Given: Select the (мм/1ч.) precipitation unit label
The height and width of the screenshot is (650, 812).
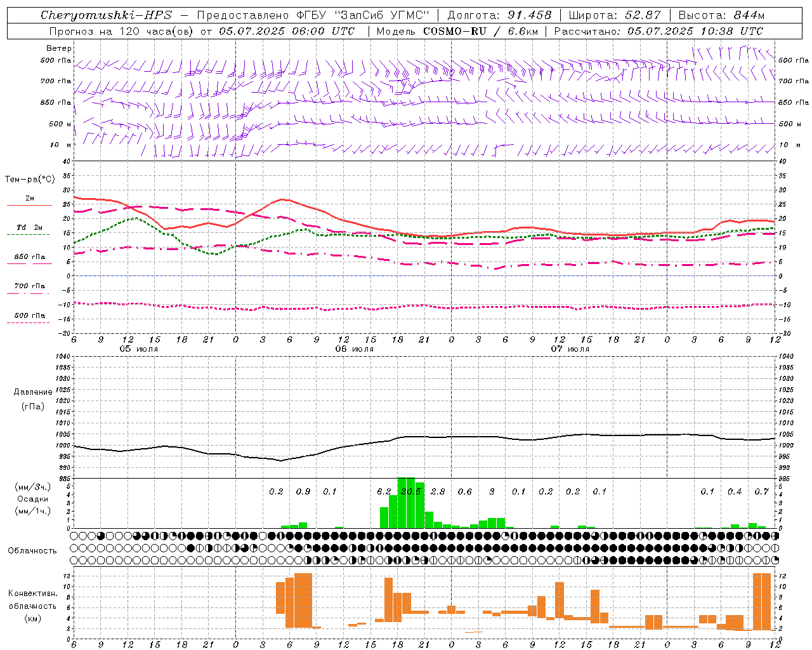Looking at the screenshot, I should 32,511.
